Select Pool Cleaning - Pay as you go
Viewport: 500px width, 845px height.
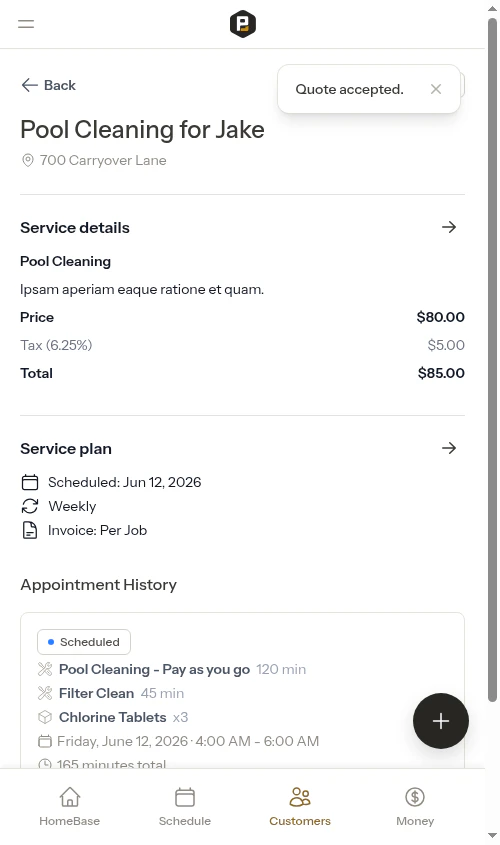point(154,669)
